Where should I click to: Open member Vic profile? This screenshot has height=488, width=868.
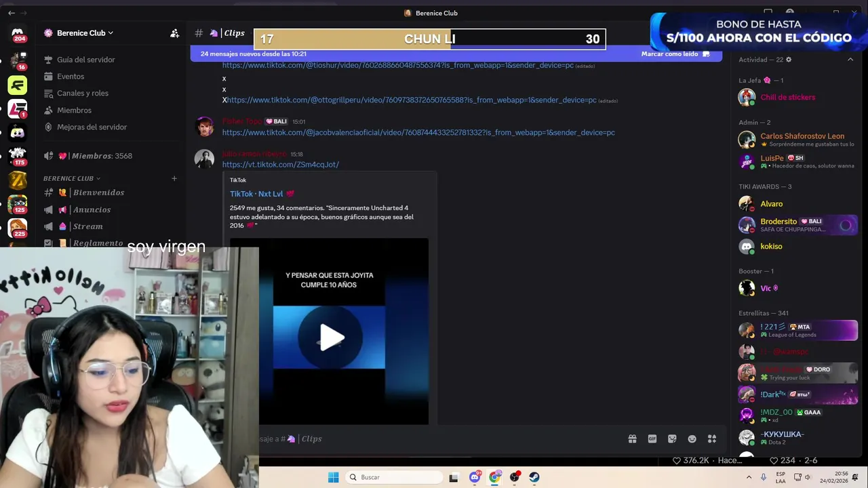coord(797,289)
